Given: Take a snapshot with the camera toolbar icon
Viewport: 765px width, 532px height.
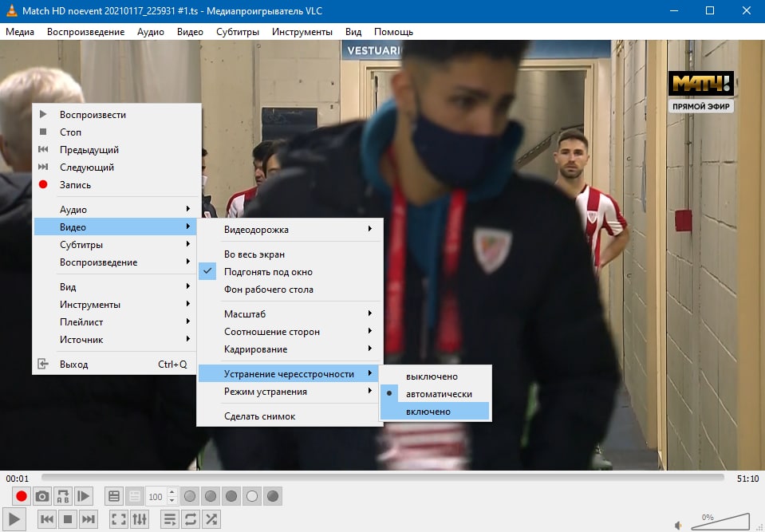Looking at the screenshot, I should tap(42, 496).
